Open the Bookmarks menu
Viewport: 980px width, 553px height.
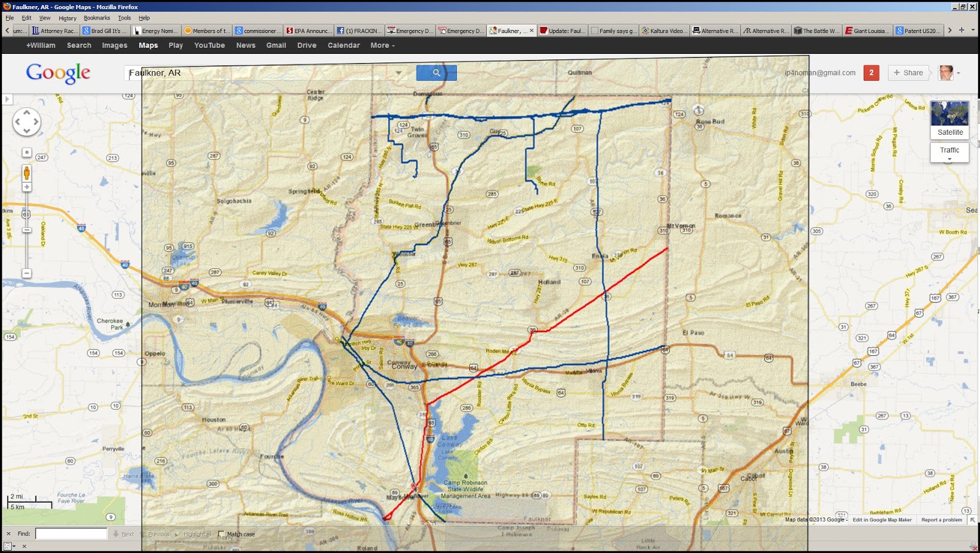click(97, 18)
